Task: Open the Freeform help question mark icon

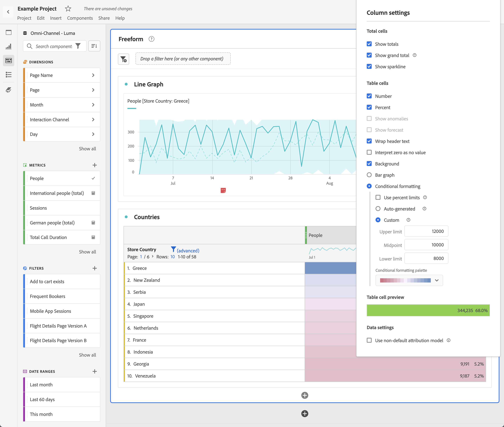Action: (152, 39)
